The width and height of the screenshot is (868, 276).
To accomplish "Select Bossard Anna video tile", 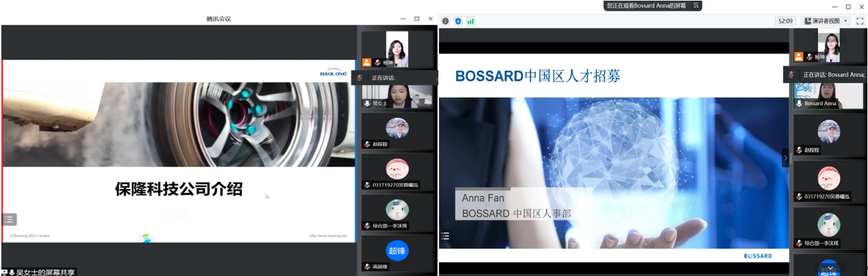I will click(x=828, y=96).
